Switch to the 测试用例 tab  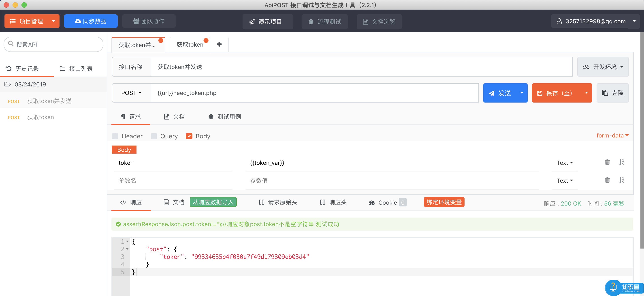click(x=224, y=117)
